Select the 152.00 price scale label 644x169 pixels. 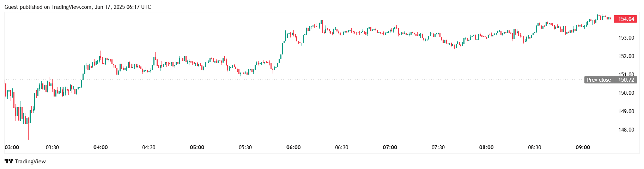click(x=626, y=56)
